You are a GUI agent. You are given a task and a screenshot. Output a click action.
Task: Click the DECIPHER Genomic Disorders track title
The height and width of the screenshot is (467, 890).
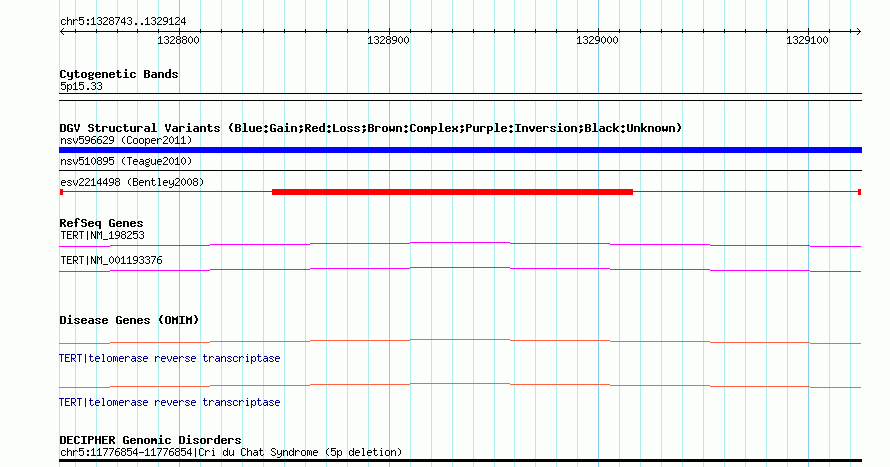(150, 440)
